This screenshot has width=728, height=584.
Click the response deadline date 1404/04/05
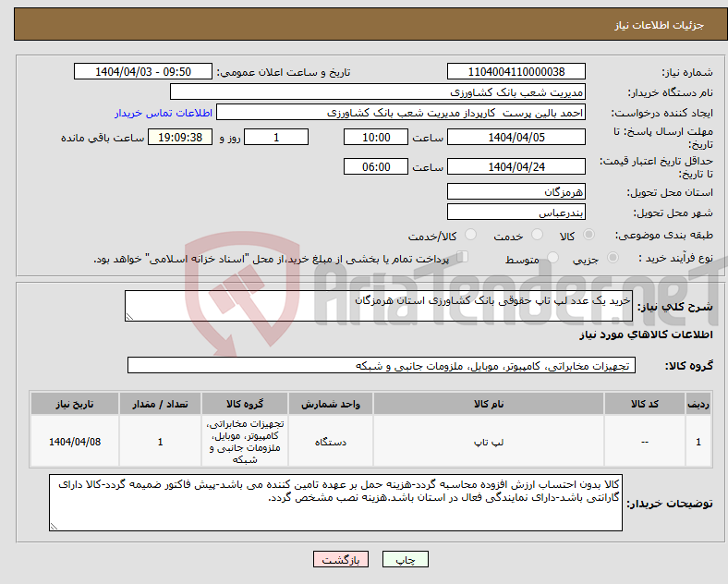(516, 137)
